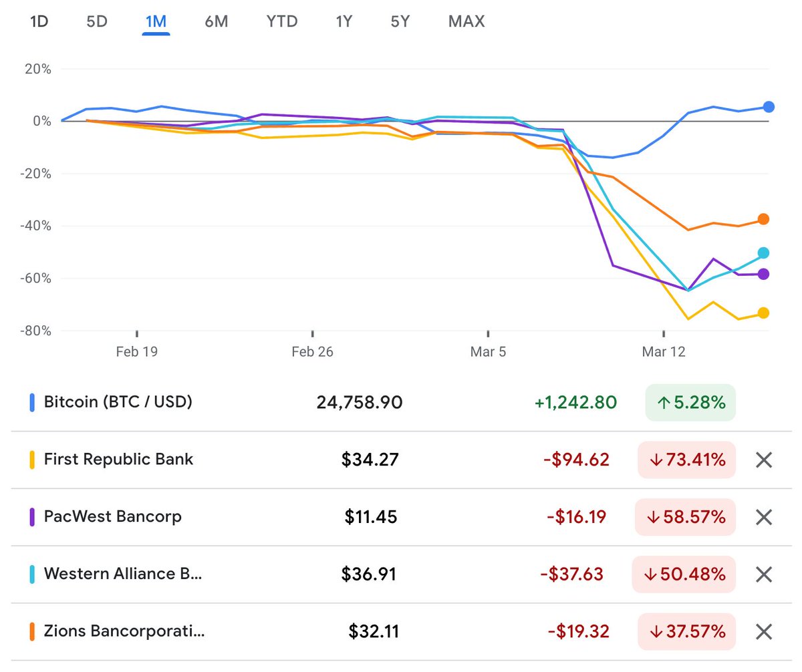Click the orange Zions line endpoint dot

pyautogui.click(x=763, y=219)
